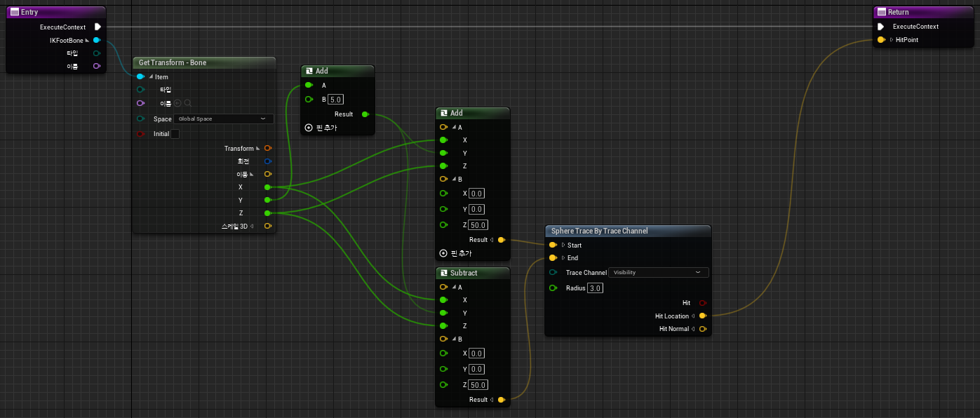Expand the Hit Location triangle on Sphere Trace
The height and width of the screenshot is (418, 980).
pos(693,316)
